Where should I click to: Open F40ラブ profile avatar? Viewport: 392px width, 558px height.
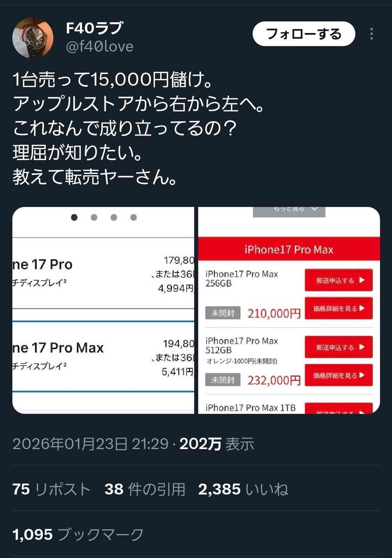[33, 38]
